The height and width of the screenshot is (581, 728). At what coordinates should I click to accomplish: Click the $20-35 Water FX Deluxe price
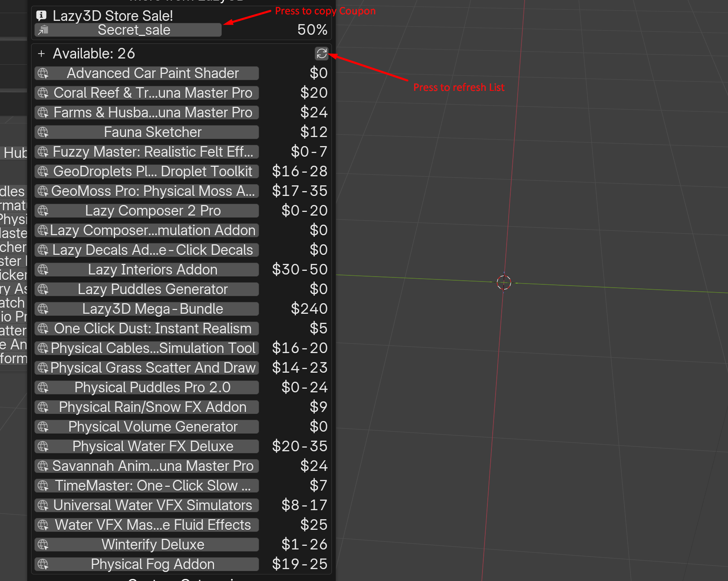point(300,446)
